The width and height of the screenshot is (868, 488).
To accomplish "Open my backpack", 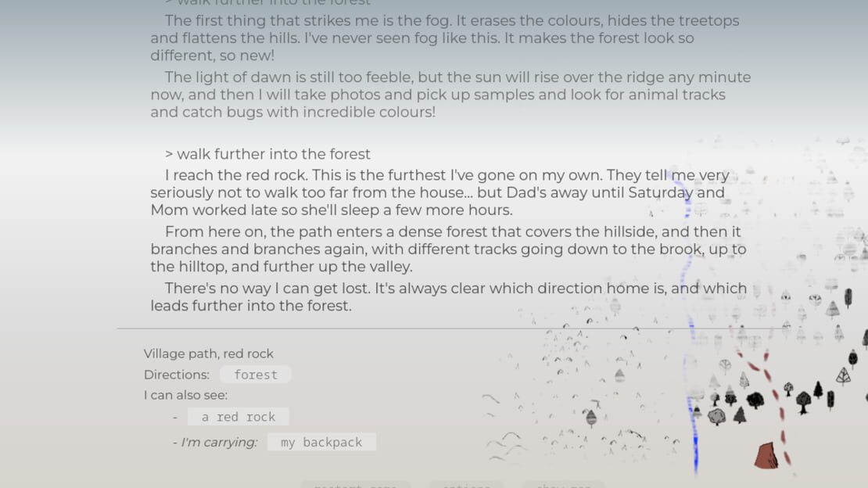I will [x=321, y=442].
